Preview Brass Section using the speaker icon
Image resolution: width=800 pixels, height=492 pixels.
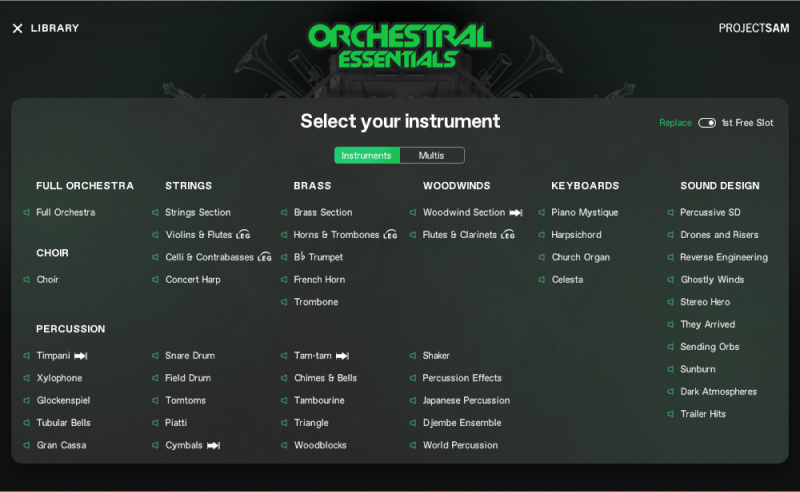pos(284,212)
